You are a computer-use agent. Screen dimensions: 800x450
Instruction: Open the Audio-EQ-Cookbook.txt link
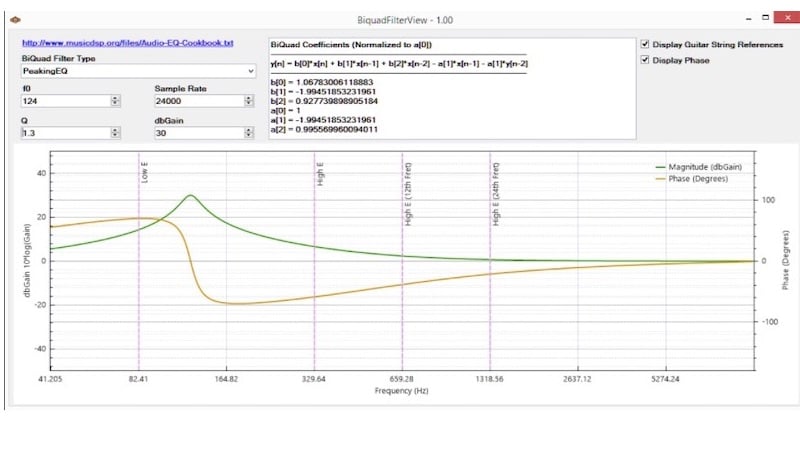click(x=128, y=43)
